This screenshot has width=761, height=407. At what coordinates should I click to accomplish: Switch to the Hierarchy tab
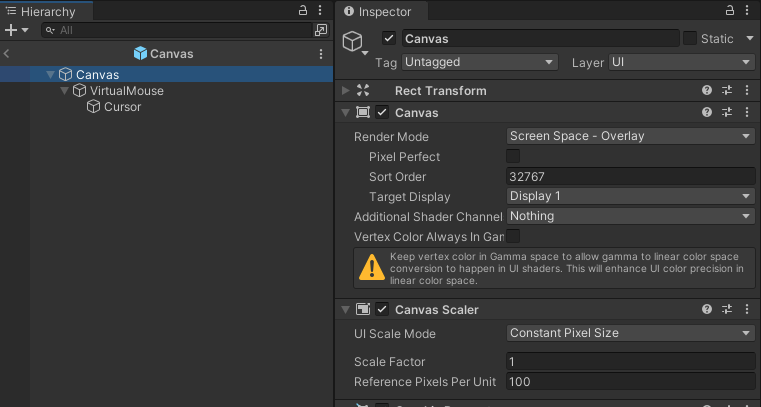pos(47,11)
